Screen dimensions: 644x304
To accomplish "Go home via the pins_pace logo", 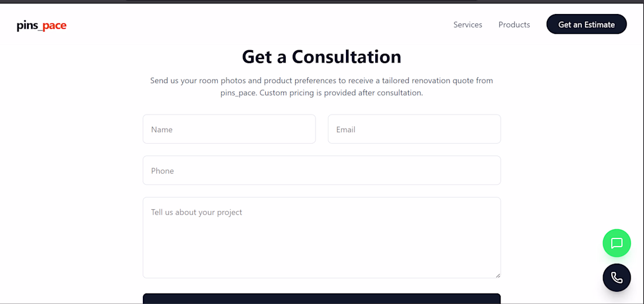I will pos(42,26).
